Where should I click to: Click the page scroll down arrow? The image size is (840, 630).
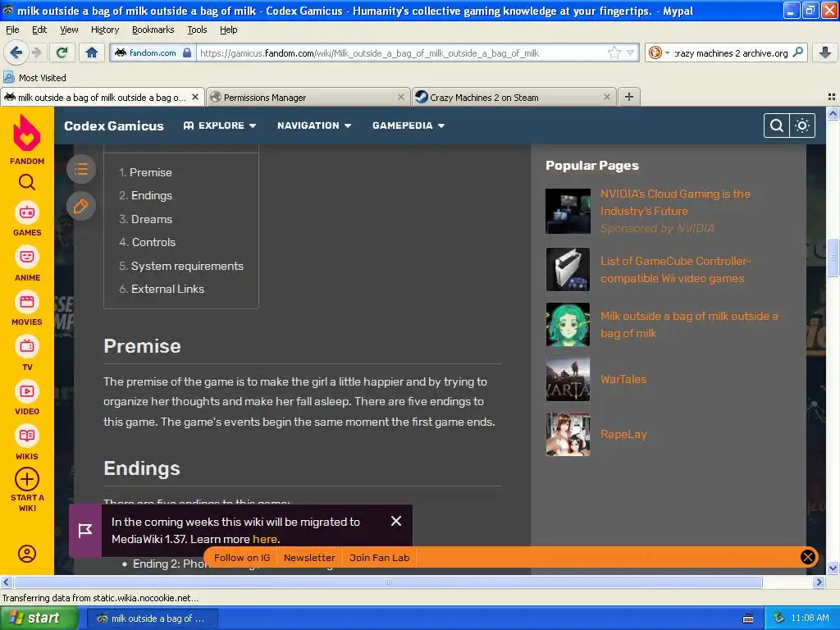point(833,568)
